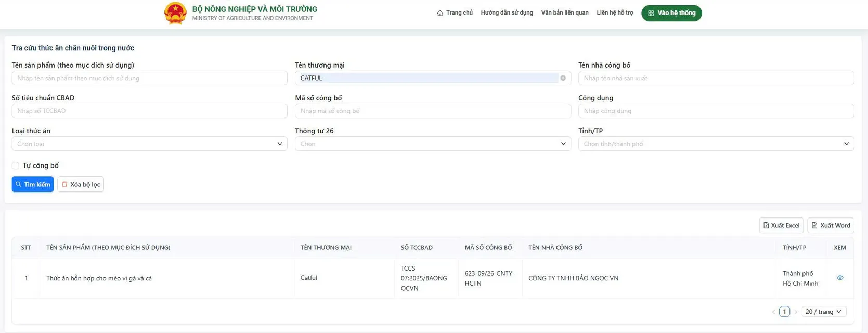The image size is (868, 333).
Task: Run search with Tìm kiếm button
Action: point(33,184)
